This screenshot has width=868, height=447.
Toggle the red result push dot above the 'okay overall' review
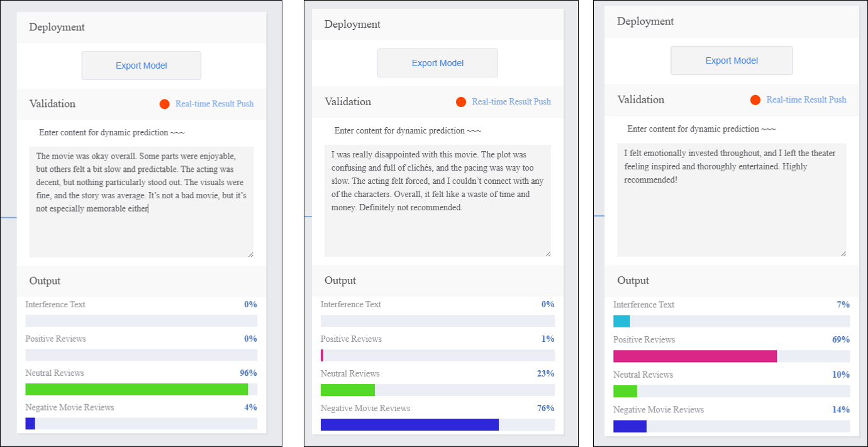tap(165, 104)
